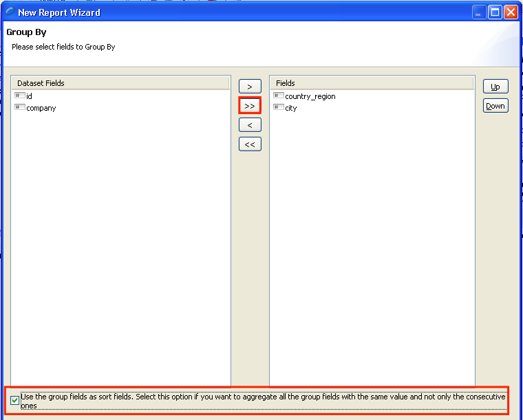Move selected field right with > button
Screen dimensions: 523x420
coord(250,87)
